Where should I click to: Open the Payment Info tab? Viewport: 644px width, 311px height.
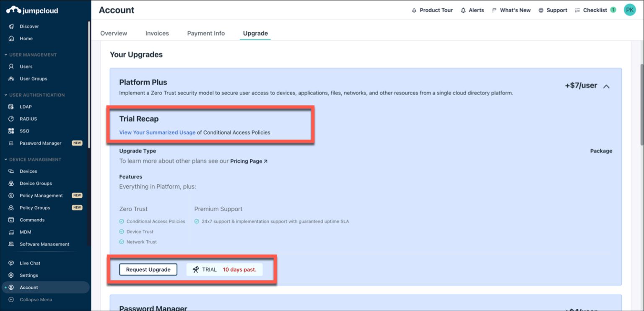[x=206, y=33]
